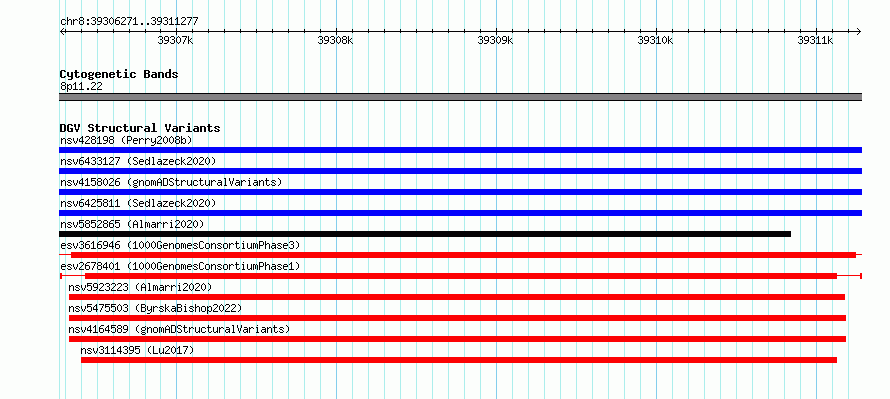This screenshot has width=890, height=399.
Task: Open the first Sedlazeck2020 variant nsv6433127 label
Action: point(138,161)
